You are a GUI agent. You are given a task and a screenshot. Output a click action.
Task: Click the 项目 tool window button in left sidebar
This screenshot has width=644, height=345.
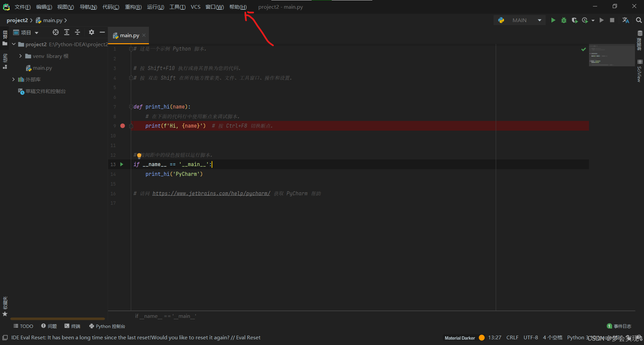coord(5,38)
